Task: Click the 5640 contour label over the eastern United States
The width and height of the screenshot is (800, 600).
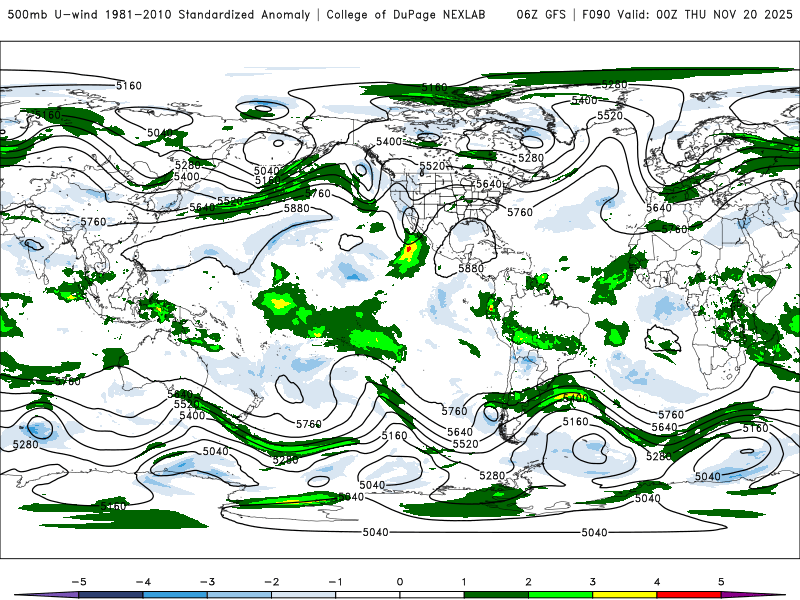Action: pos(489,184)
